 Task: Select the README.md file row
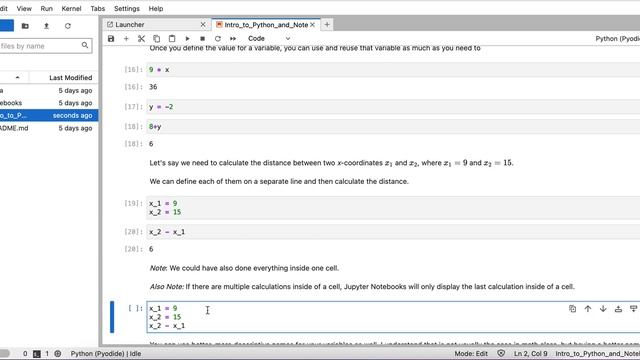tap(49, 128)
